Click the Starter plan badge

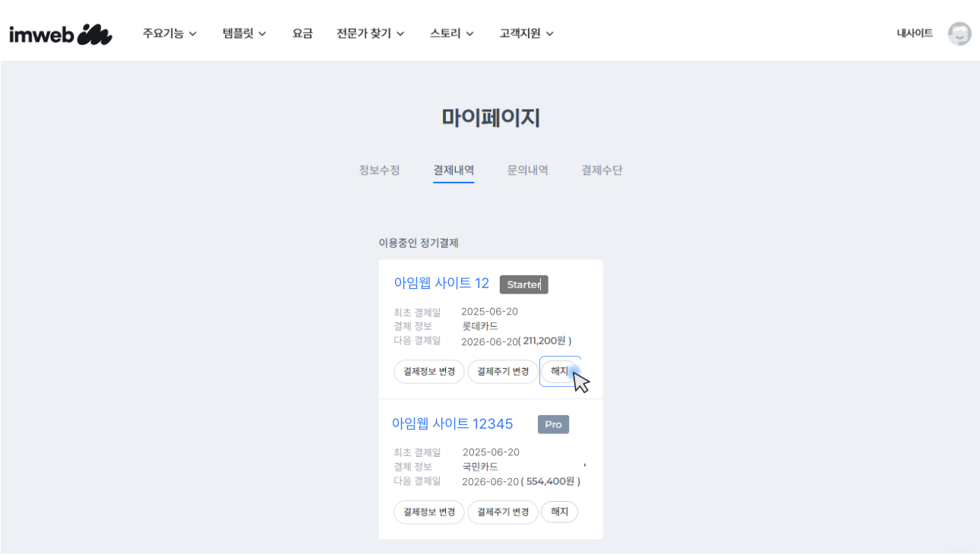(x=523, y=284)
